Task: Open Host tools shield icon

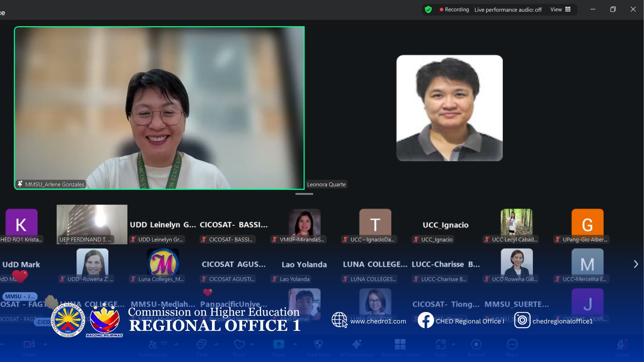Action: [x=318, y=345]
